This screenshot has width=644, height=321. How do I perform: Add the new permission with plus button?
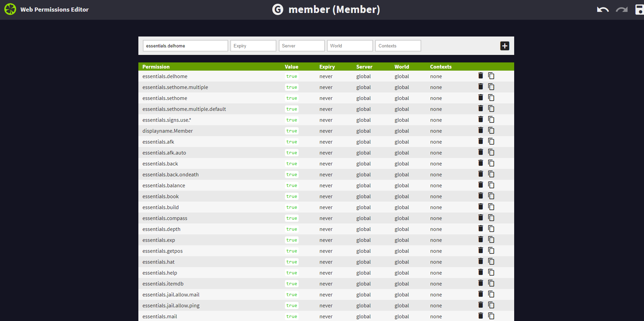(x=505, y=46)
